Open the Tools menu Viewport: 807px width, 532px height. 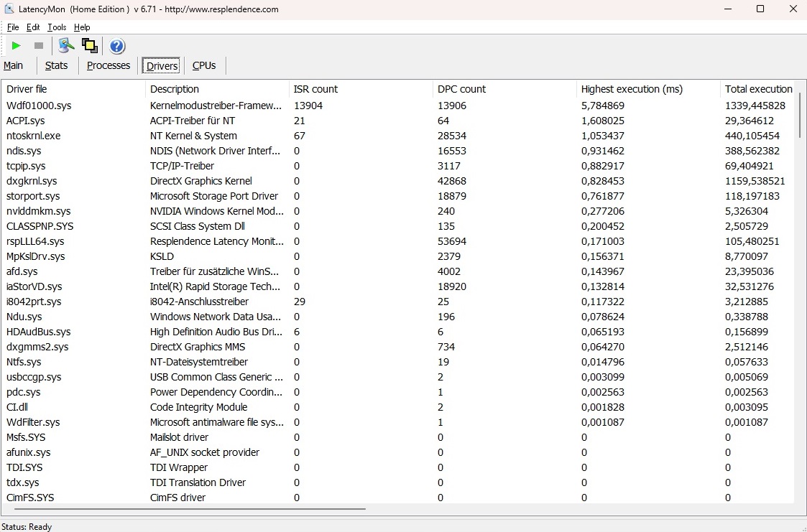coord(57,27)
